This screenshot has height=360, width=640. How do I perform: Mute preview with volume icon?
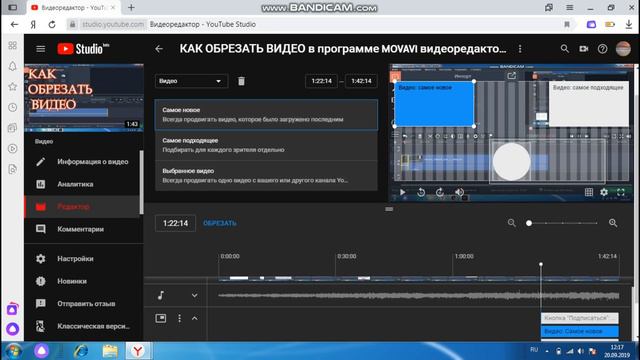[459, 192]
